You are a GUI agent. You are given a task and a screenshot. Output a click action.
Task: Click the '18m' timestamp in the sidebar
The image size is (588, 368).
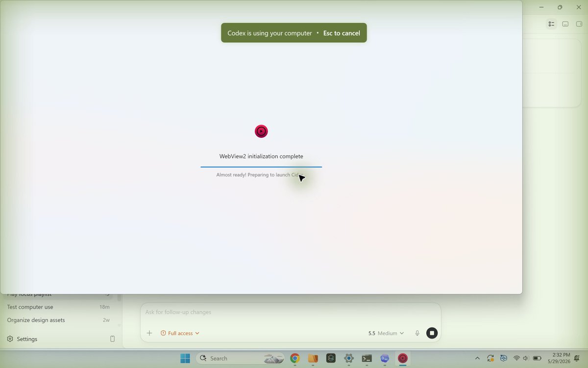(104, 307)
